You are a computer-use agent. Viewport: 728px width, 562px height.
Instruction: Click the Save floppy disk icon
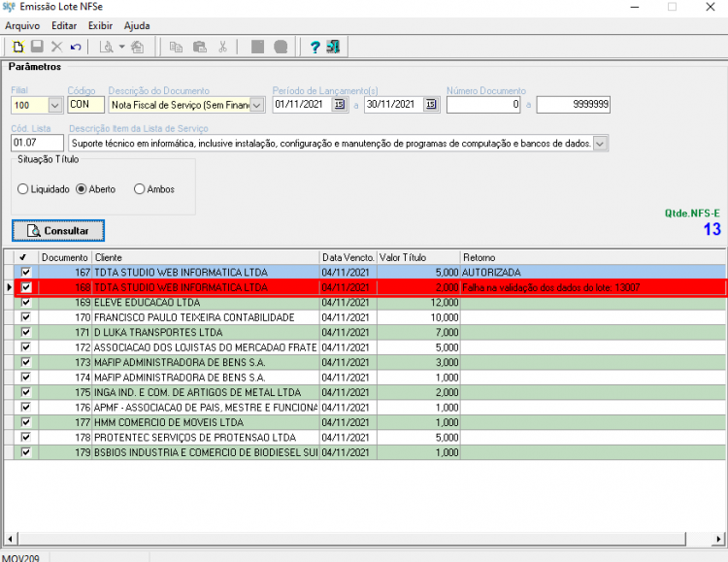(37, 47)
